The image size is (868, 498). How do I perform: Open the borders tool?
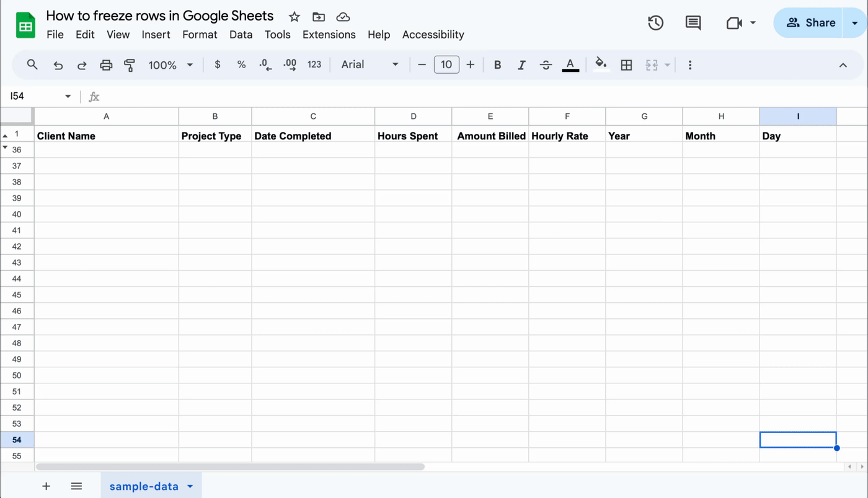pos(626,65)
